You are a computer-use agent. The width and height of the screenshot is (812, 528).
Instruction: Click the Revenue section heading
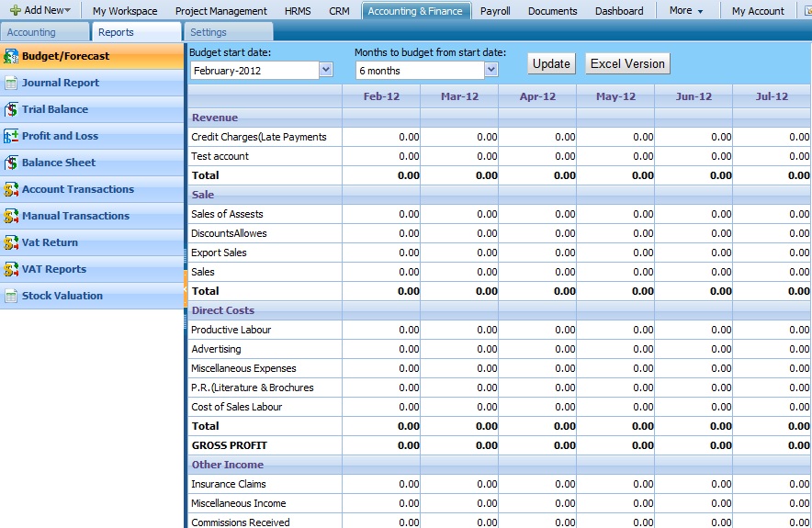pyautogui.click(x=215, y=118)
